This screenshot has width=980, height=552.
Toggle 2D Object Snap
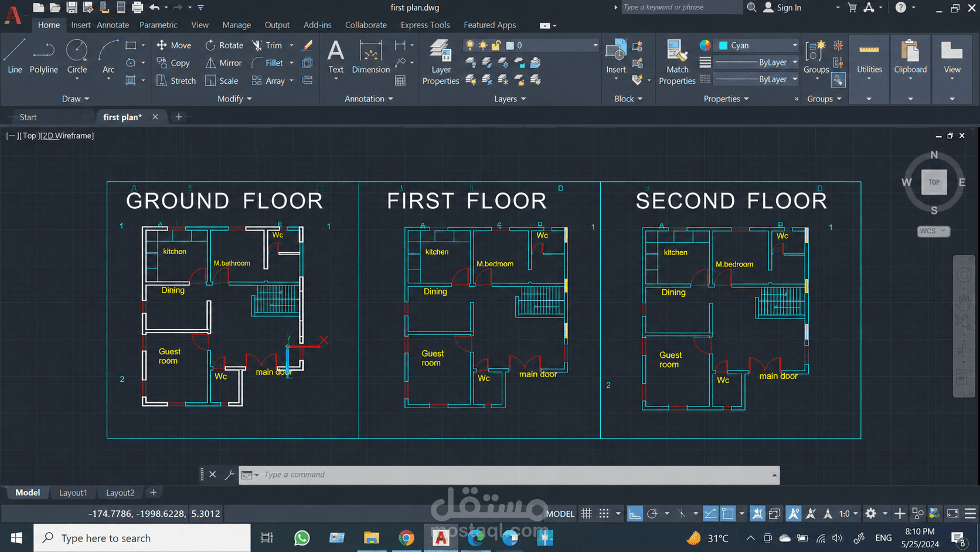(x=728, y=514)
